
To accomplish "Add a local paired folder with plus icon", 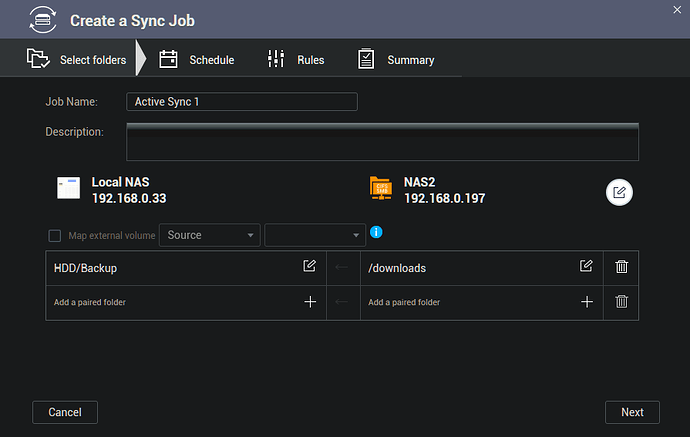I will (x=310, y=302).
